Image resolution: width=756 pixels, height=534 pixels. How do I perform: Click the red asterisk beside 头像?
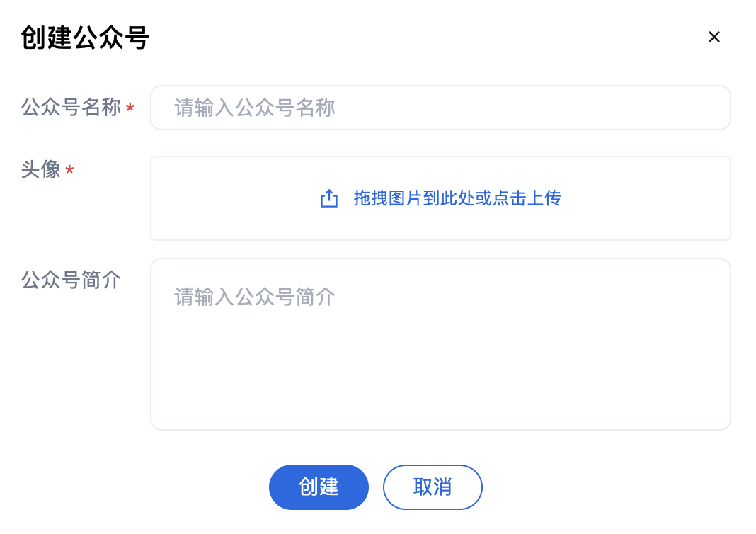coord(69,171)
